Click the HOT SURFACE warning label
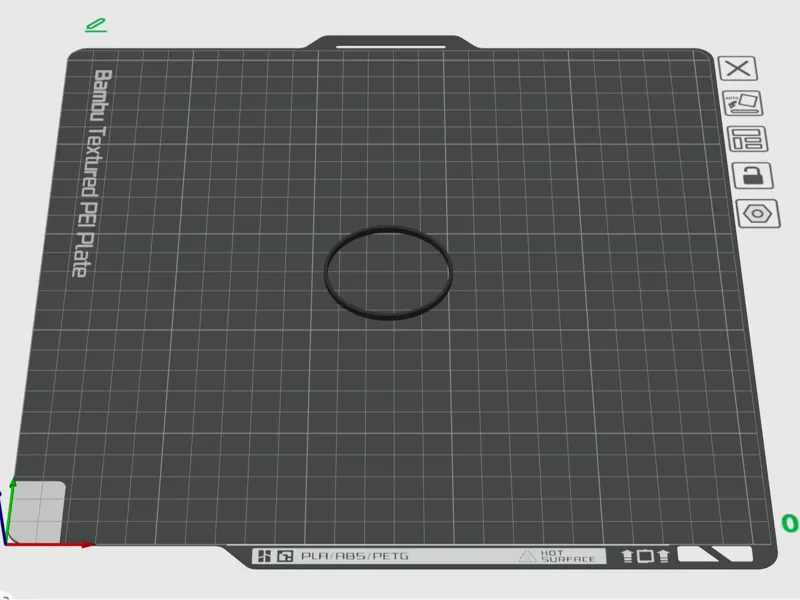 pos(558,556)
